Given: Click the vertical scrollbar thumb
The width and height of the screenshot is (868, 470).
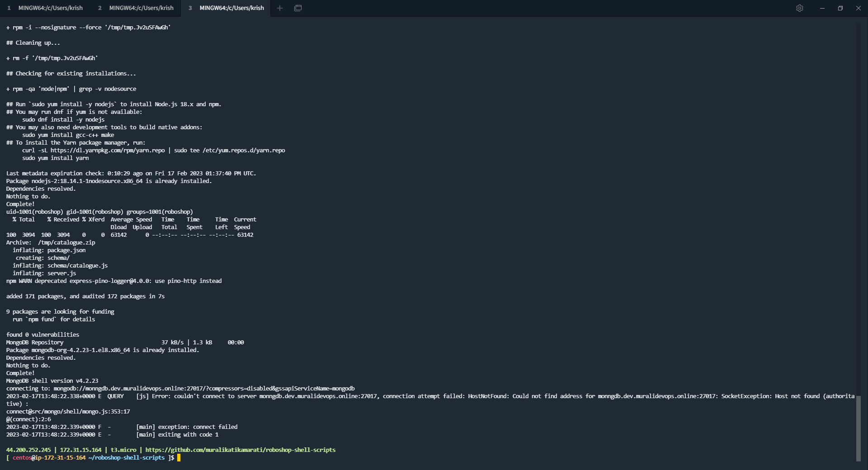Looking at the screenshot, I should (859, 428).
